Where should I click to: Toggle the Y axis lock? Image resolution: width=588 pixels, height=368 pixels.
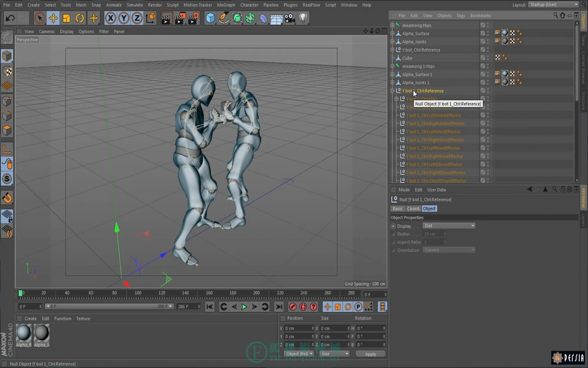[x=124, y=18]
